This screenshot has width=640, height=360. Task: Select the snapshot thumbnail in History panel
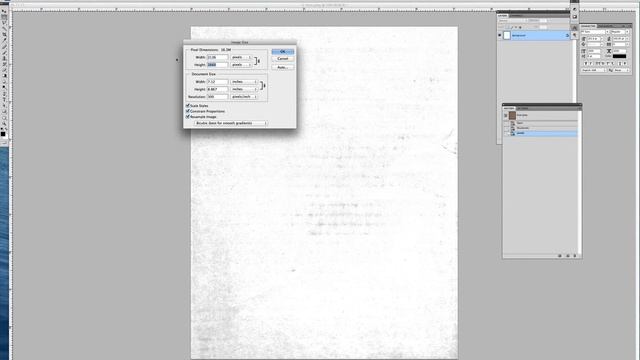click(x=512, y=116)
